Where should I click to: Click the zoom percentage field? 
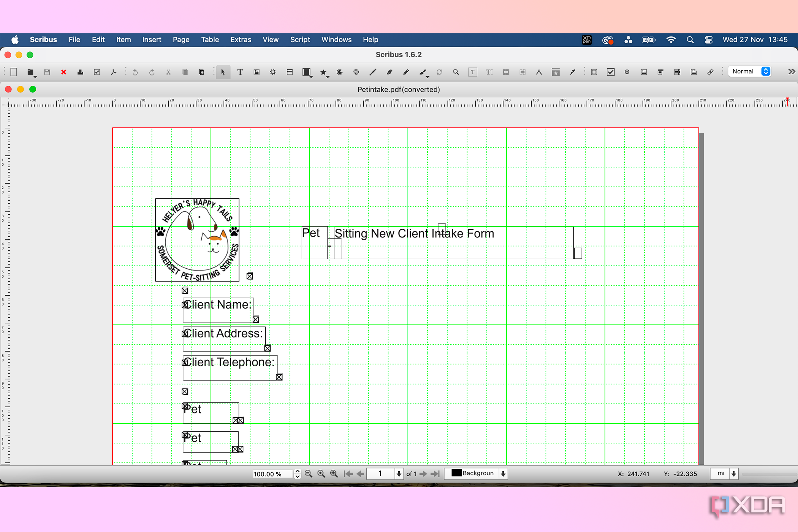coord(273,474)
